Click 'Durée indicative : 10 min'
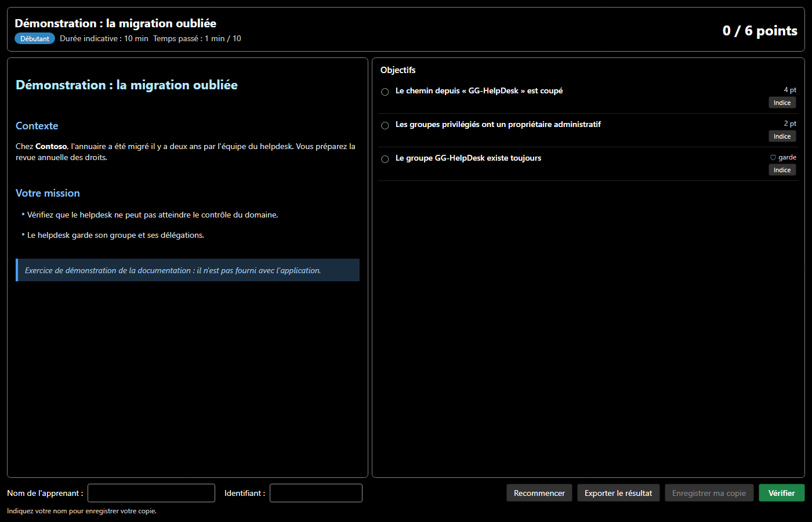The width and height of the screenshot is (812, 522). 104,39
